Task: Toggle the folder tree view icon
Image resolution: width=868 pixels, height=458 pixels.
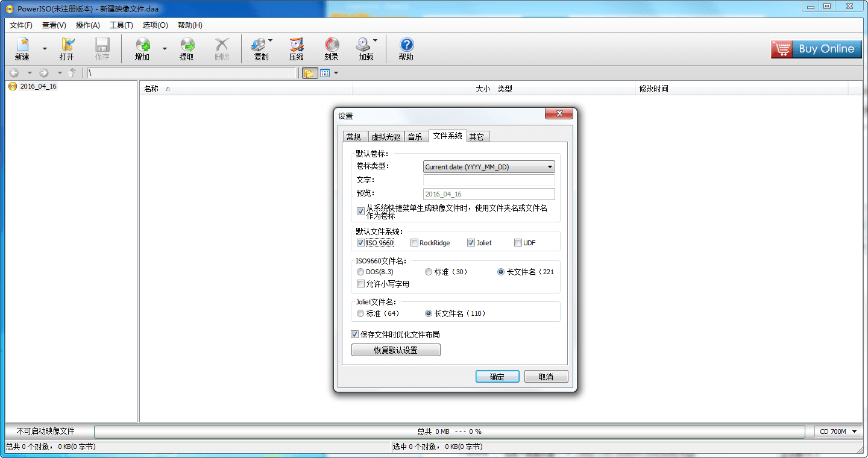Action: tap(309, 73)
